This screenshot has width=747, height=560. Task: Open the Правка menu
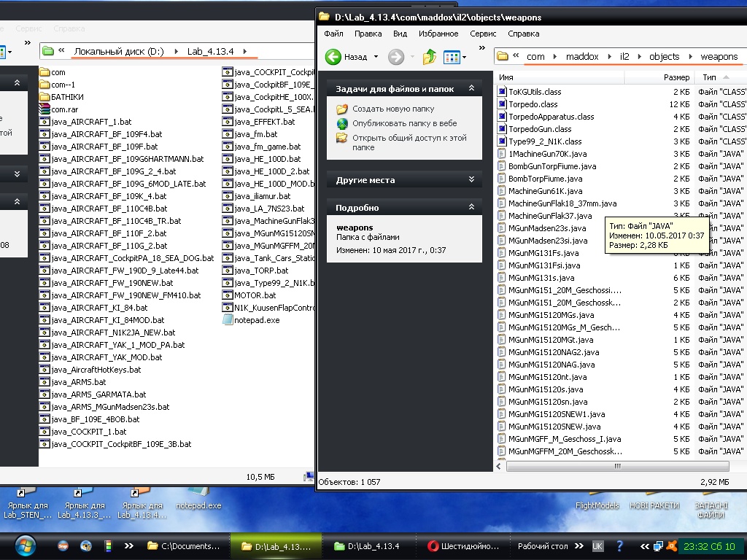point(368,34)
